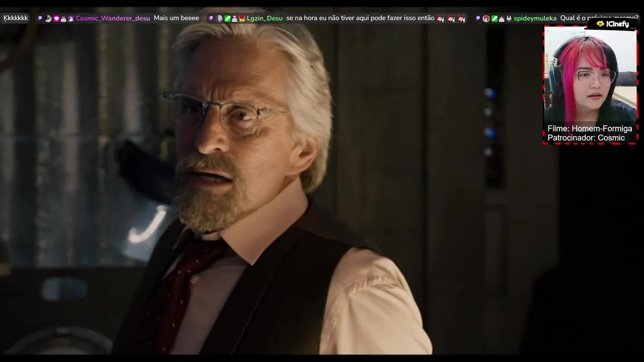Click the green moderator badge beside Lgzin_Desu
This screenshot has width=644, height=362.
[x=227, y=19]
